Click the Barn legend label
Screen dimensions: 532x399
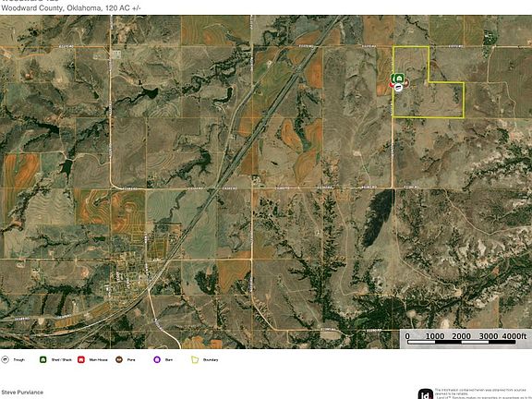click(x=169, y=359)
